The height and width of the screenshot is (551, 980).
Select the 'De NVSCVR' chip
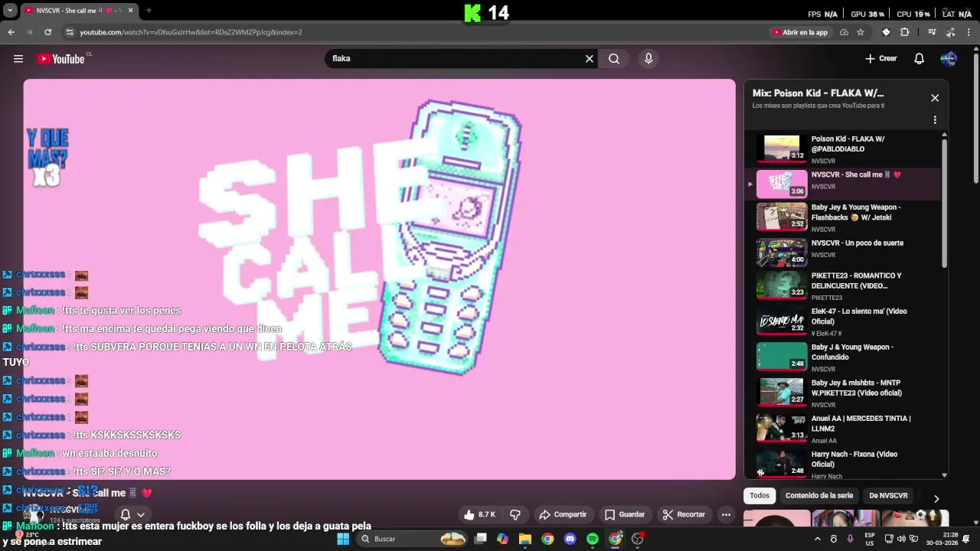888,496
